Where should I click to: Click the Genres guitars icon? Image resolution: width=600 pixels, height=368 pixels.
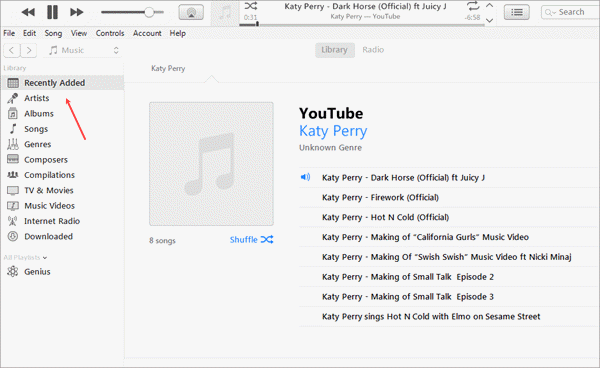13,144
